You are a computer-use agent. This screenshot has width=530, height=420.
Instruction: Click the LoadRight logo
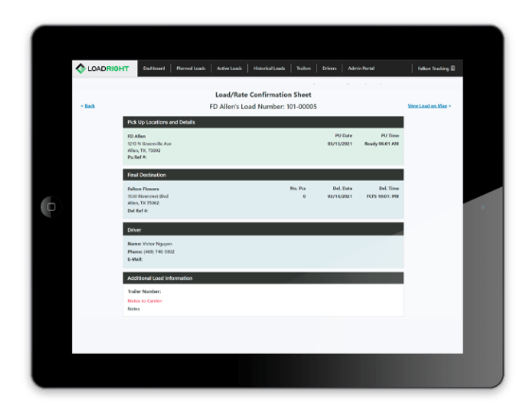[x=102, y=69]
